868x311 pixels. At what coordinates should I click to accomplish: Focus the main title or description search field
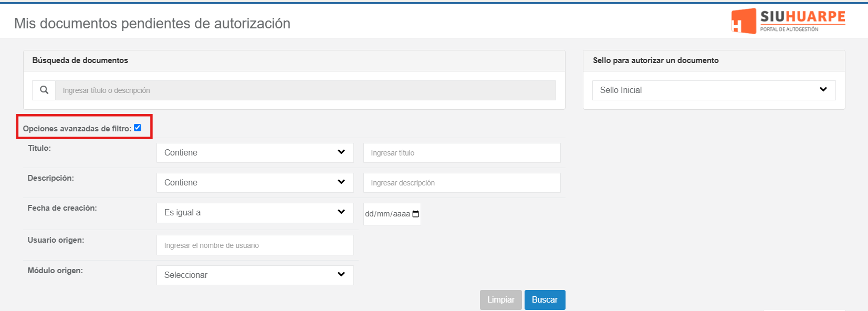(305, 90)
